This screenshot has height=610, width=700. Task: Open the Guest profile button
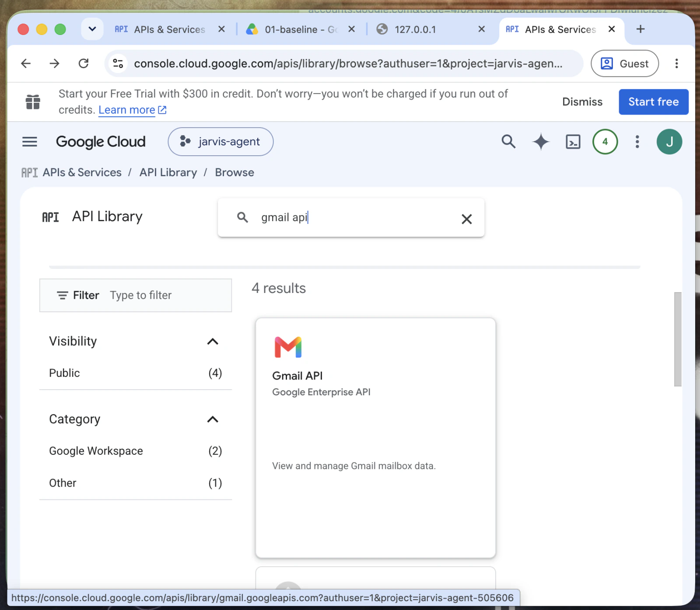pos(625,63)
